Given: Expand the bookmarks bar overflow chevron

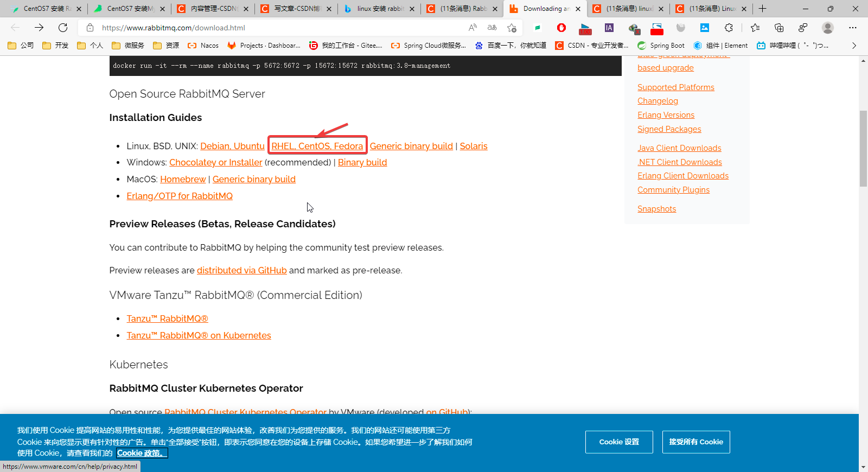Looking at the screenshot, I should coord(854,46).
